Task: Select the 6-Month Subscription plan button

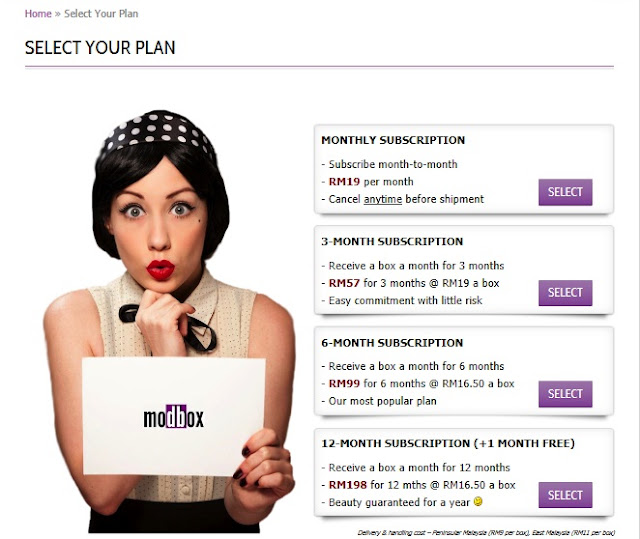Action: (x=565, y=394)
